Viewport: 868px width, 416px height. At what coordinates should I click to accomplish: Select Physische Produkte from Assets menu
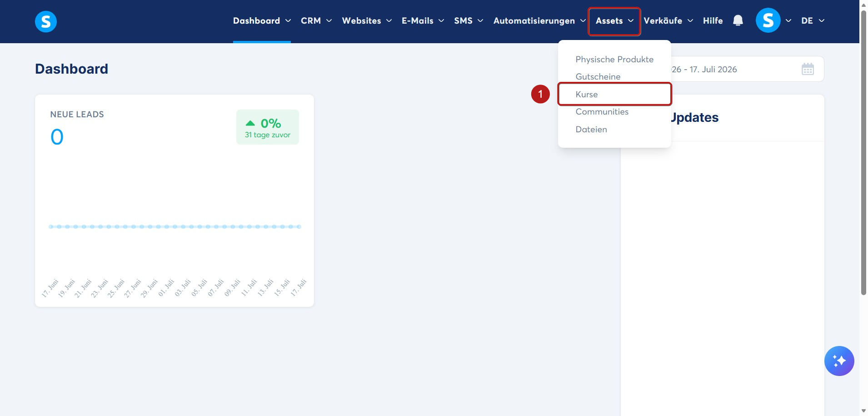[614, 59]
